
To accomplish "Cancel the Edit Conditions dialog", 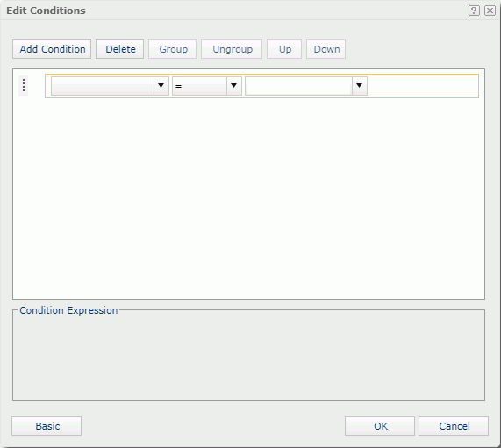I will pos(454,426).
